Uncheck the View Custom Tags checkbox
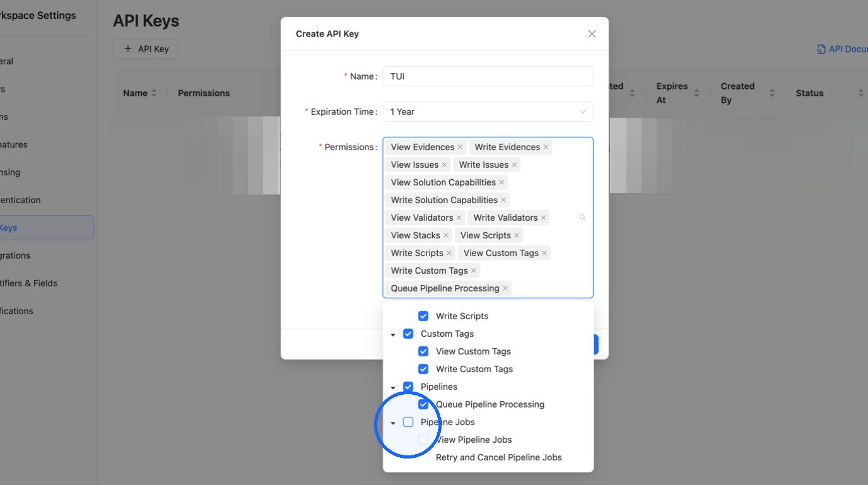Image resolution: width=868 pixels, height=485 pixels. (423, 351)
